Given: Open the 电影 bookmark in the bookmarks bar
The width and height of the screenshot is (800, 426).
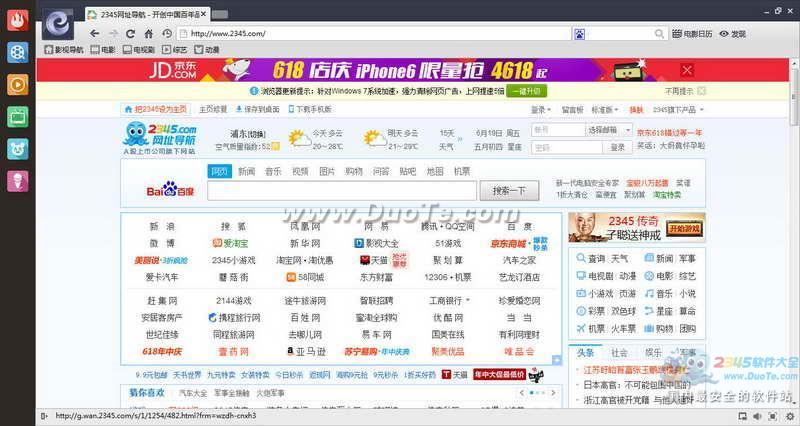Looking at the screenshot, I should coord(103,49).
